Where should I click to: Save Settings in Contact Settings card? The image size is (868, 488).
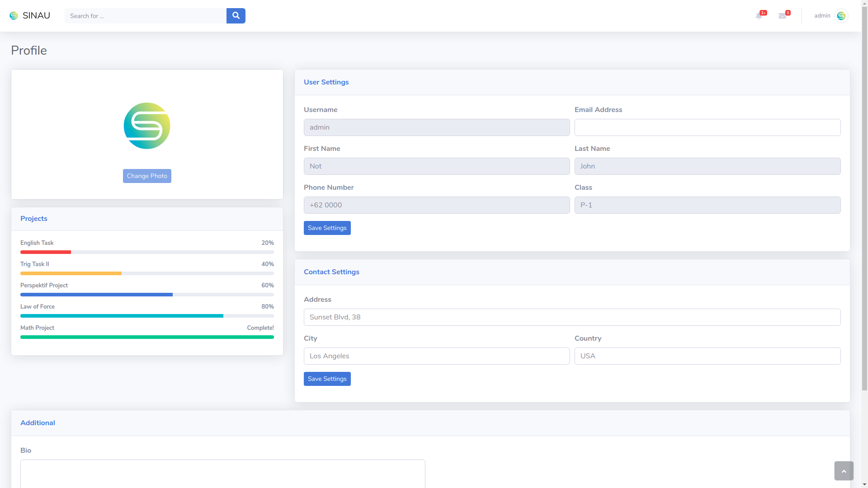pyautogui.click(x=327, y=379)
